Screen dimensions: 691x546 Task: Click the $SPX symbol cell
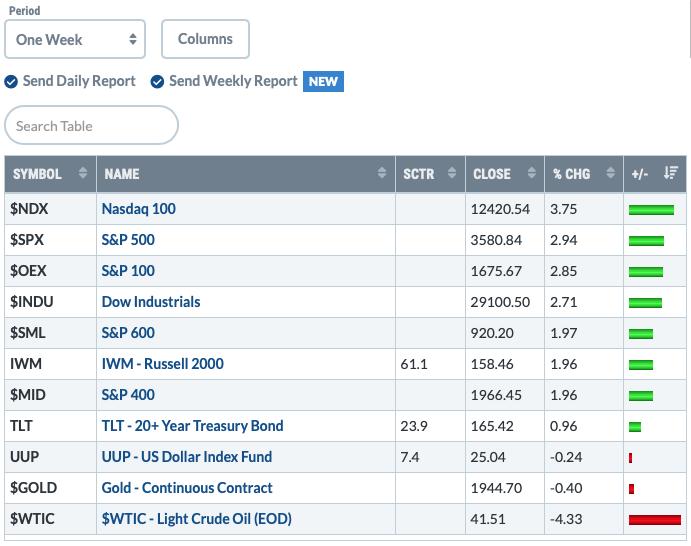pos(50,240)
